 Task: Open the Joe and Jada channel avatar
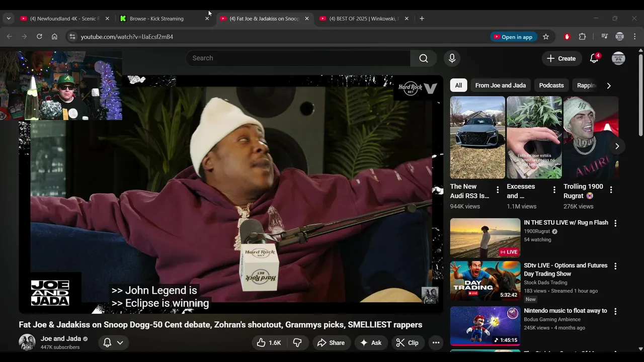[27, 342]
